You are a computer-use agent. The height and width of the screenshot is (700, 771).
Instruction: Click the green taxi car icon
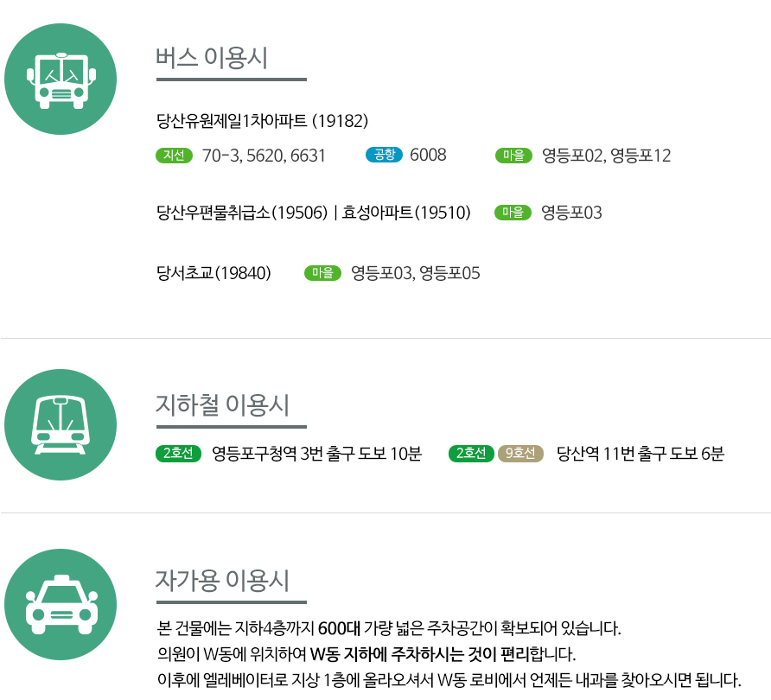[x=61, y=605]
